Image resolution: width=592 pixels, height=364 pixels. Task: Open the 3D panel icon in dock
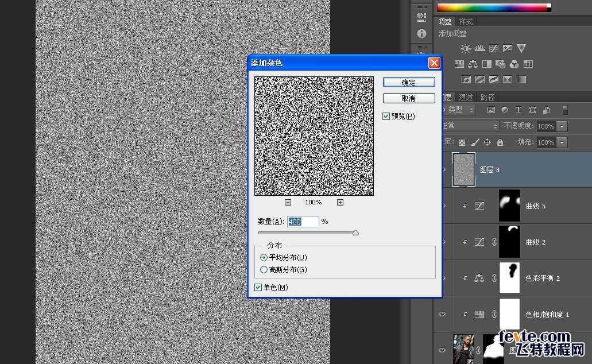[x=421, y=16]
